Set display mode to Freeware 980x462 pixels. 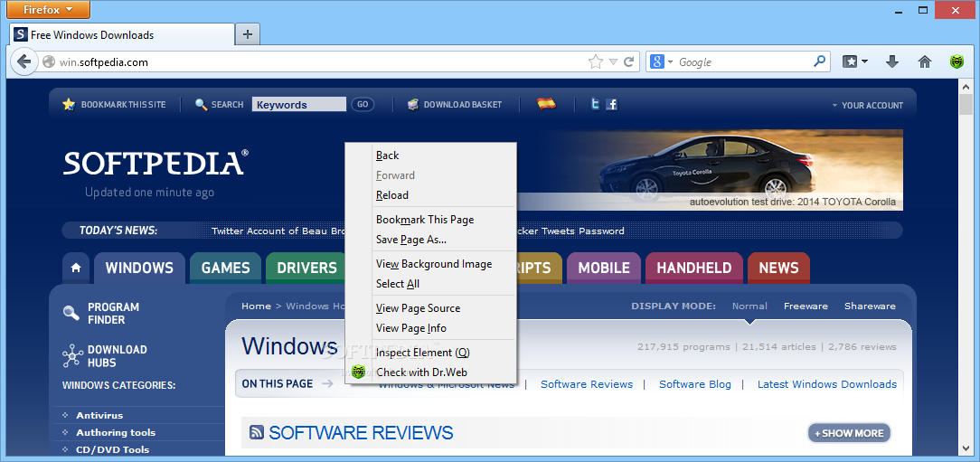(x=806, y=306)
